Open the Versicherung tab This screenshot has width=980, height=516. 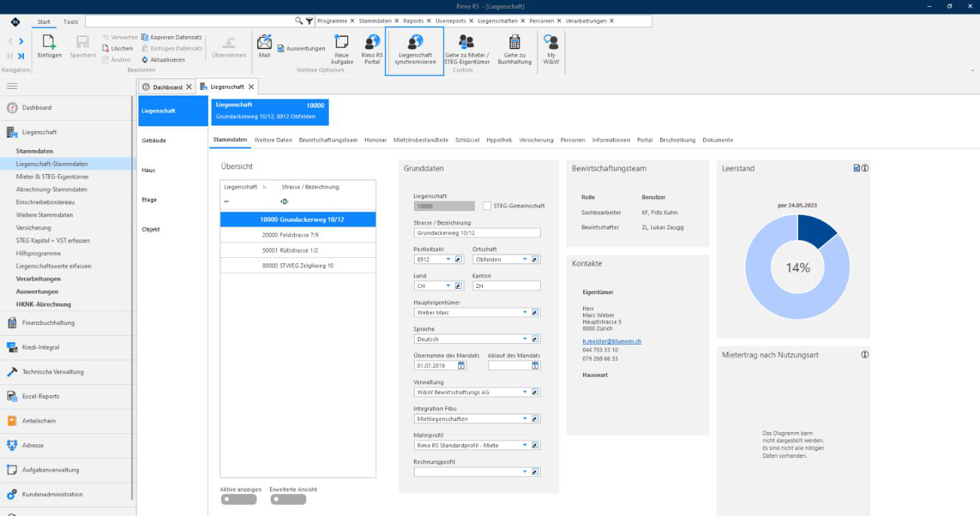pos(536,140)
